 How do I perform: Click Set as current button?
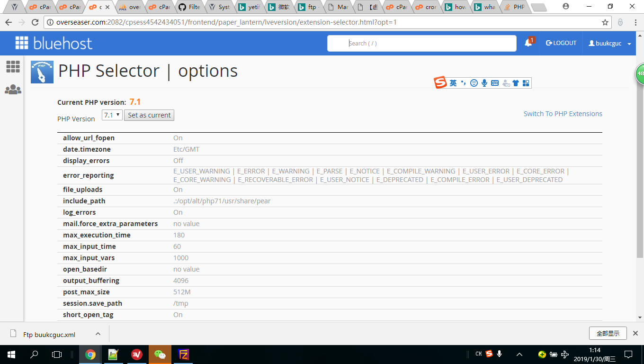[x=149, y=115]
